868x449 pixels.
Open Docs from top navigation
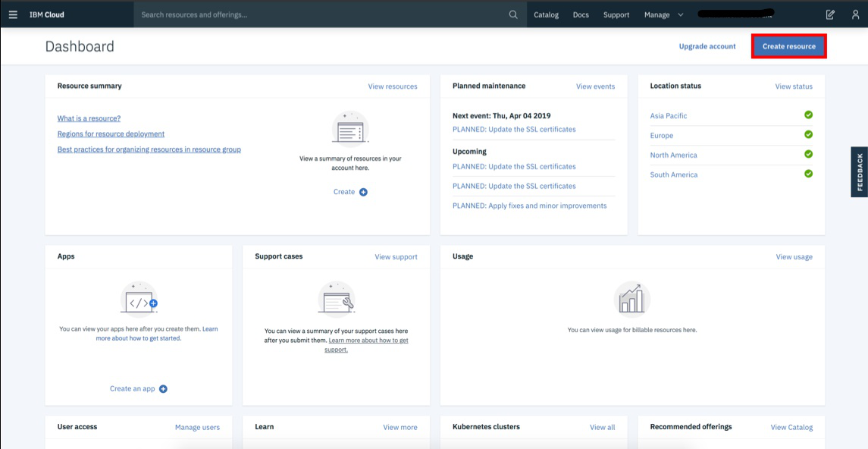pyautogui.click(x=581, y=15)
